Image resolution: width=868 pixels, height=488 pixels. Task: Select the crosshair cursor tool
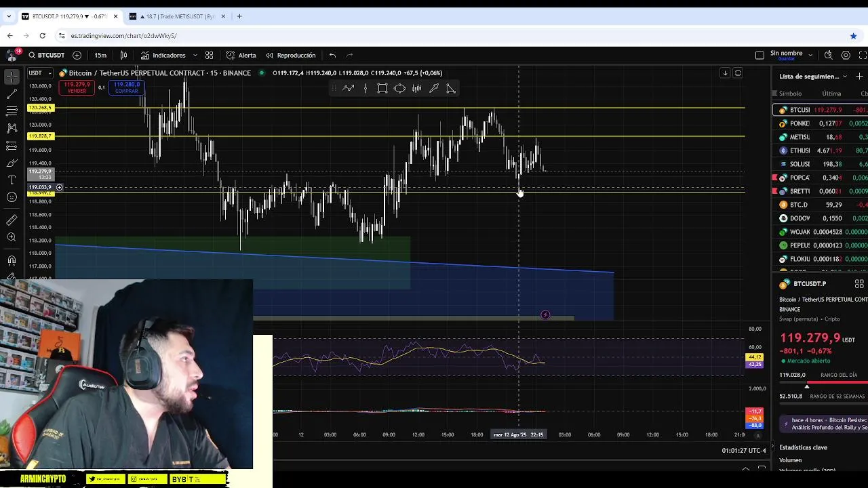pos(12,77)
